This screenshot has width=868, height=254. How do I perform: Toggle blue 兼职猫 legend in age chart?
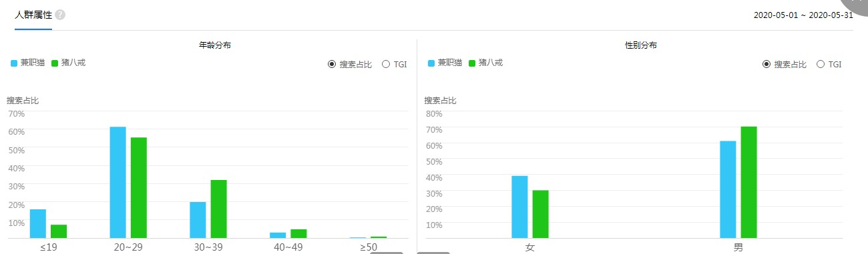point(29,63)
